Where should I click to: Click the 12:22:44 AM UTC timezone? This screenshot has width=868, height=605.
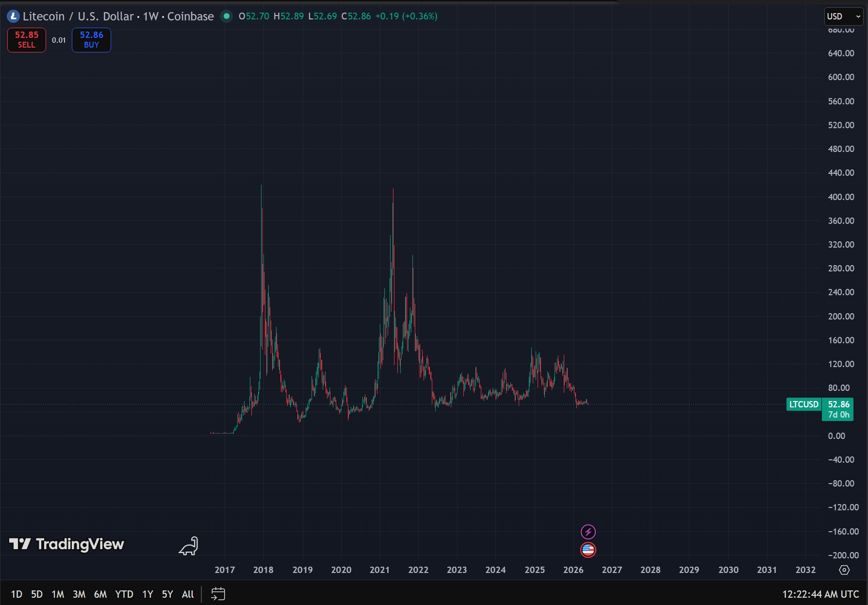[820, 594]
